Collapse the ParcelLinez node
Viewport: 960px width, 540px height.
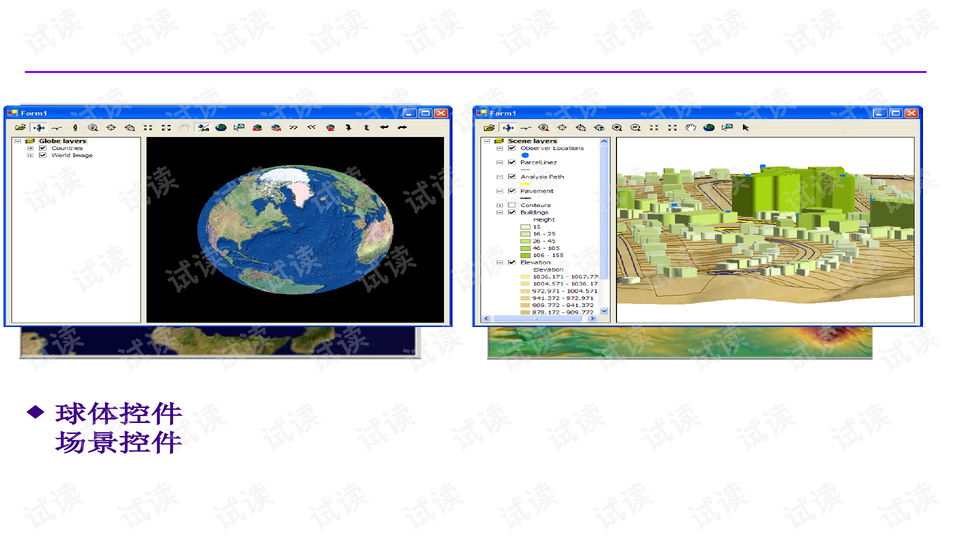tap(500, 162)
